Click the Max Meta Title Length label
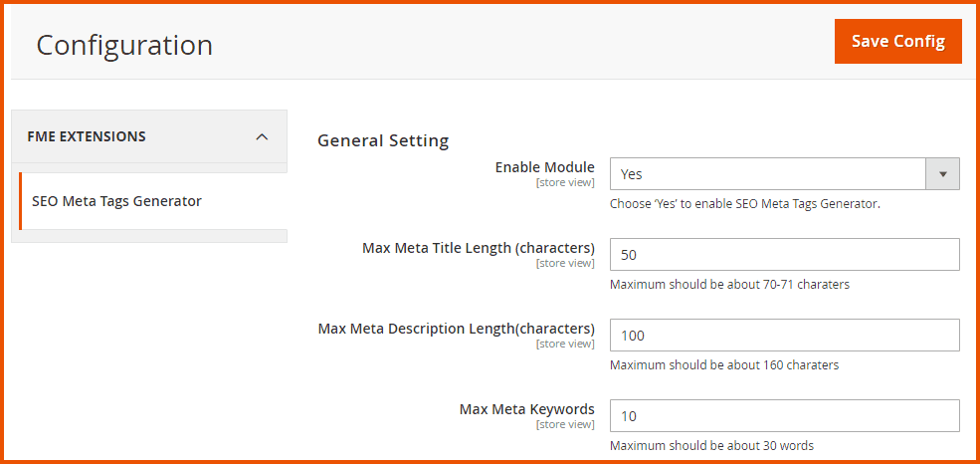The height and width of the screenshot is (464, 980). [x=479, y=248]
